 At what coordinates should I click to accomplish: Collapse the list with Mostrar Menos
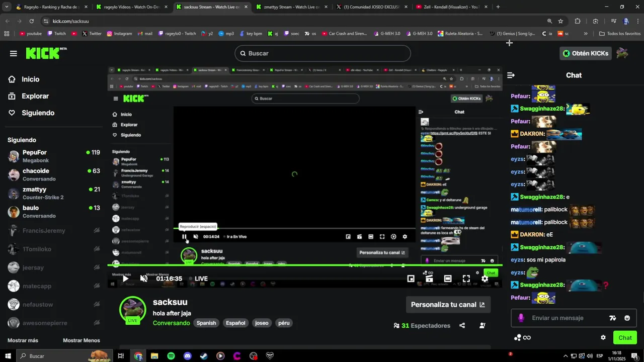[82, 340]
